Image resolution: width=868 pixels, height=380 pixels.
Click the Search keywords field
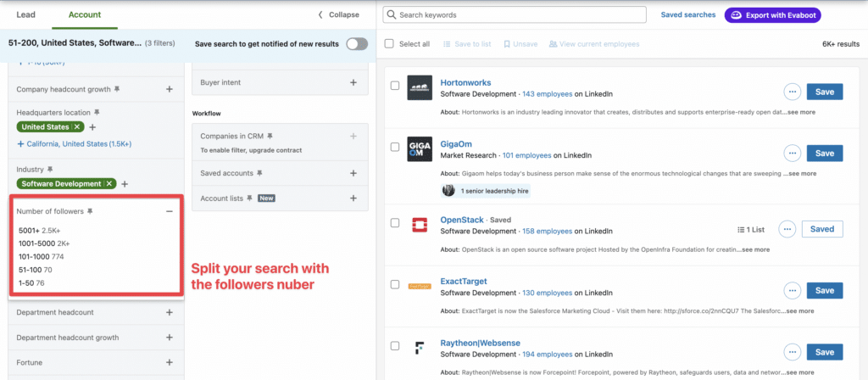pos(515,15)
